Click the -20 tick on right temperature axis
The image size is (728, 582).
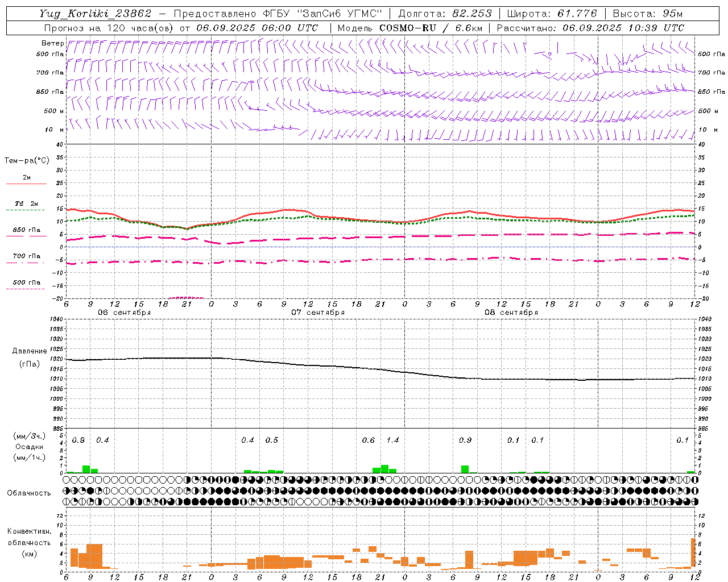tap(703, 298)
